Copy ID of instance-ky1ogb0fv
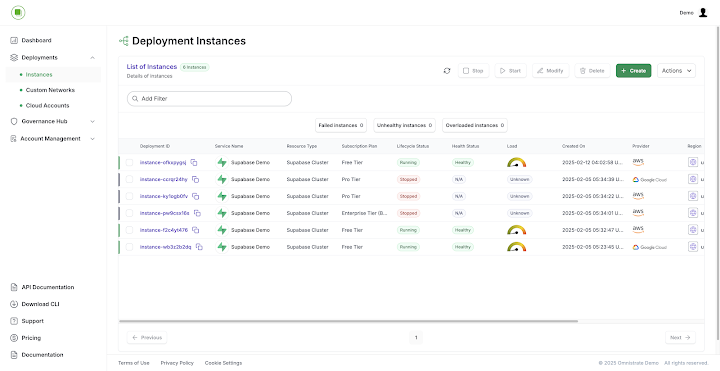Image resolution: width=720 pixels, height=371 pixels. 196,197
